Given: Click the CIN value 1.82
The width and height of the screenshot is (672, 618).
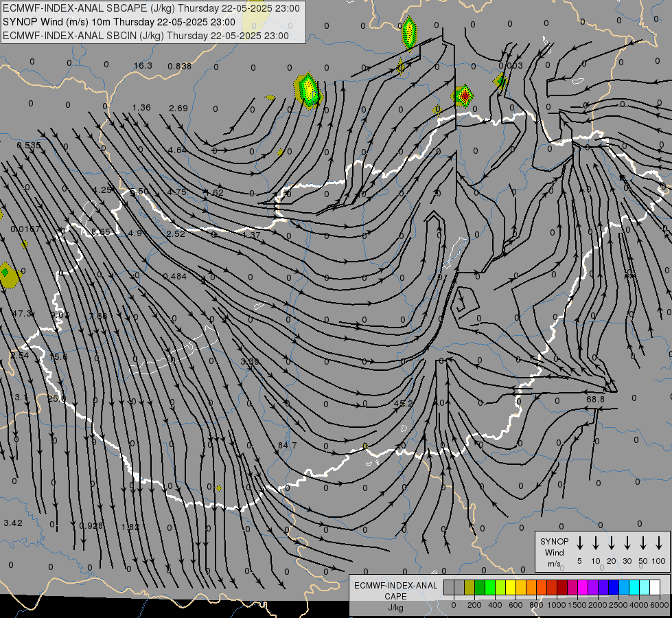Looking at the screenshot, I should [x=130, y=527].
